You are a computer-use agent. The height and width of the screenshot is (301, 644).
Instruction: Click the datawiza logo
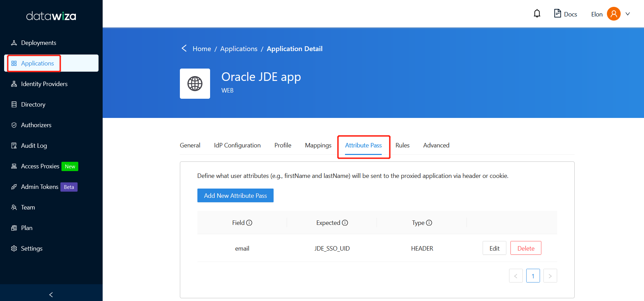tap(51, 16)
